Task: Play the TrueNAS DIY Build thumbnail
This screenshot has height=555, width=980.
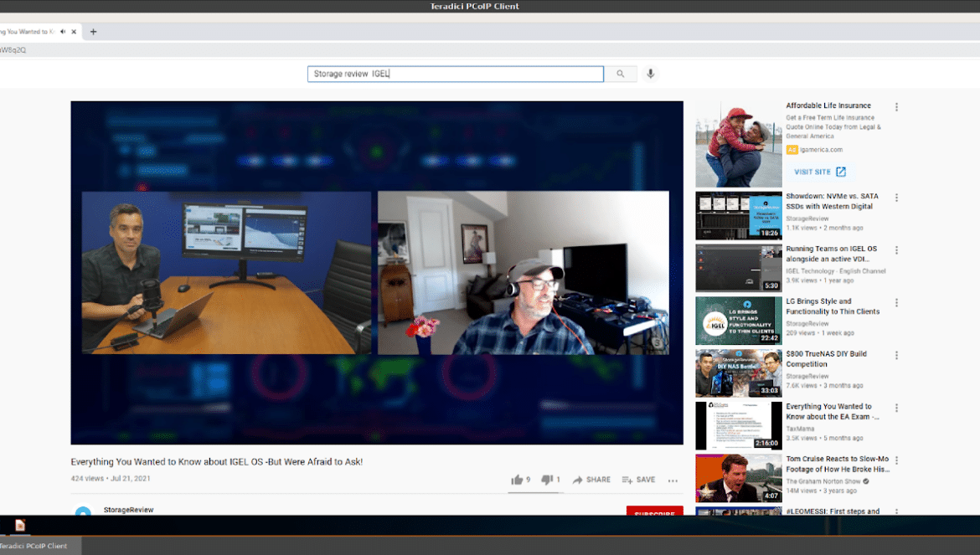Action: click(x=739, y=373)
